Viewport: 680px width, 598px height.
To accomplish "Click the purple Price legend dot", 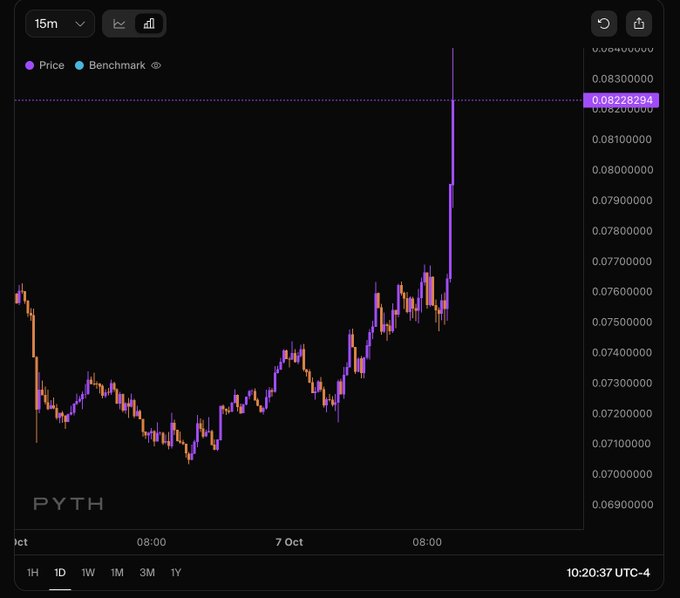I will (29, 65).
